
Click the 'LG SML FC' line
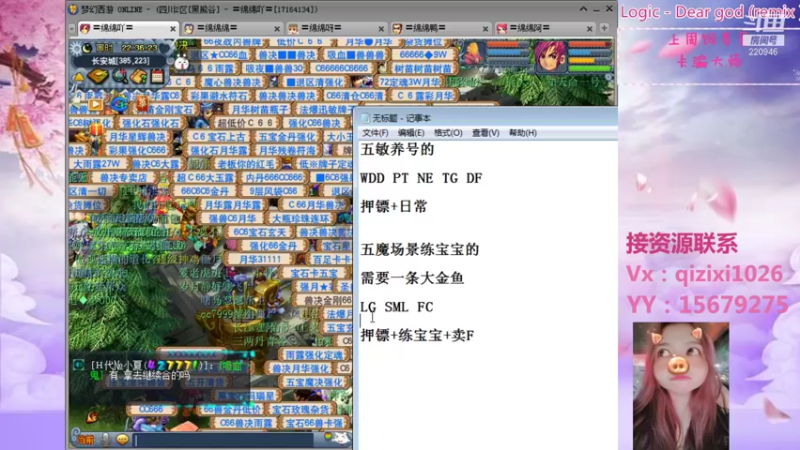click(396, 307)
